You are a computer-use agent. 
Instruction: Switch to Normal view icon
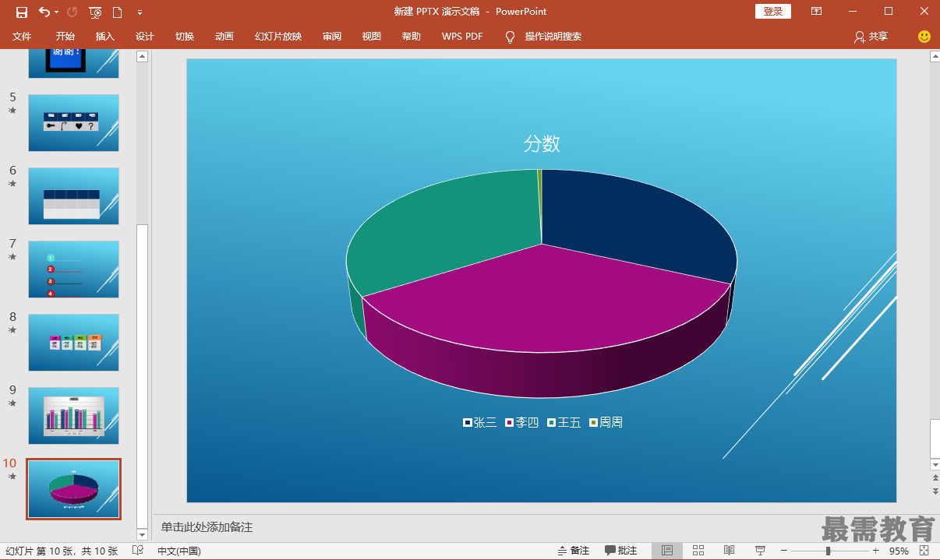point(667,551)
